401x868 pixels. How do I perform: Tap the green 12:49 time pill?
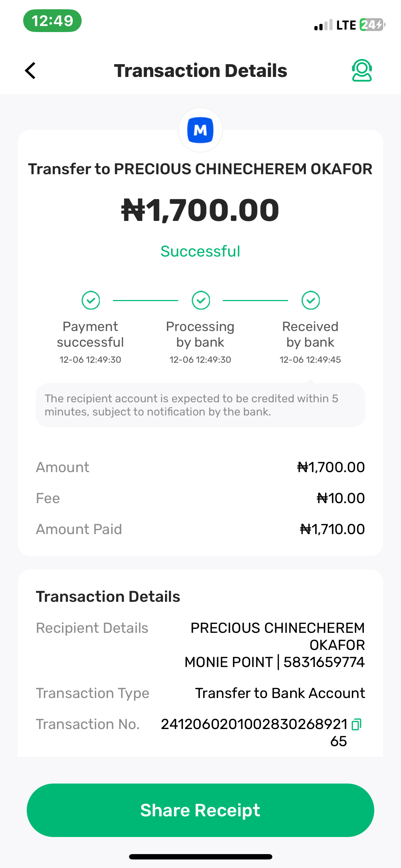coord(52,21)
